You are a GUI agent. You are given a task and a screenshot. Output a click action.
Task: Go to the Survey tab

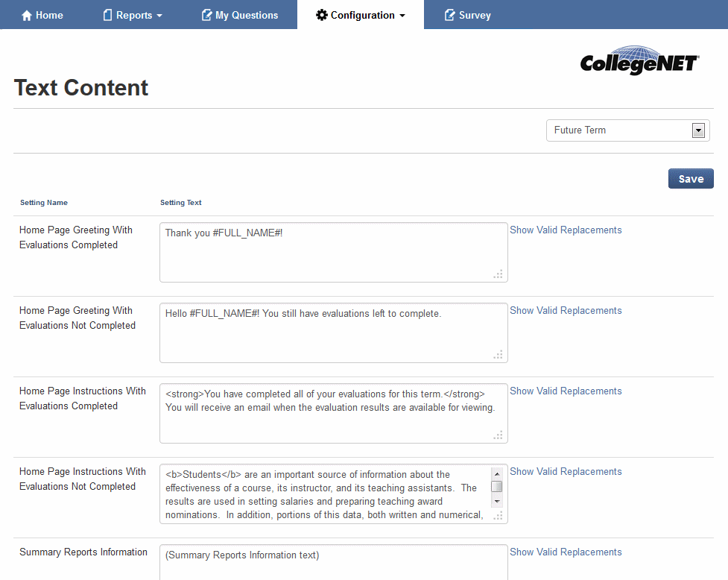coord(475,16)
